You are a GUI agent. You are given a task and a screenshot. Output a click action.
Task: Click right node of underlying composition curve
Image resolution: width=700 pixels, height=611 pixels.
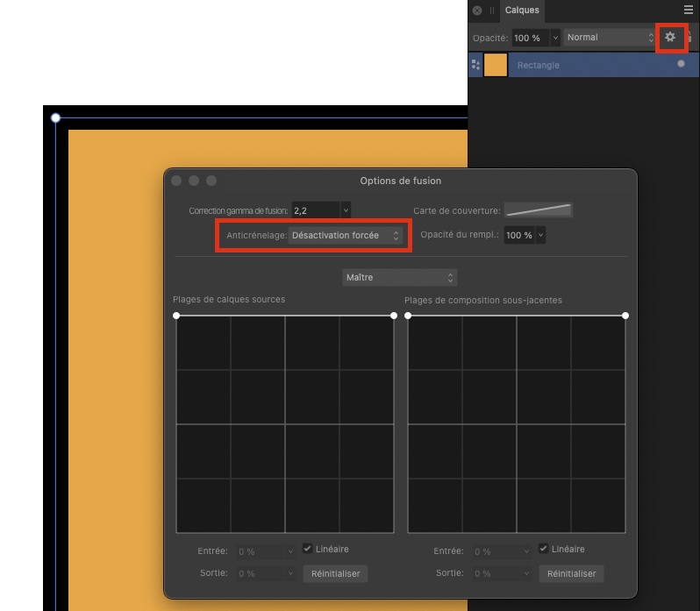point(625,316)
